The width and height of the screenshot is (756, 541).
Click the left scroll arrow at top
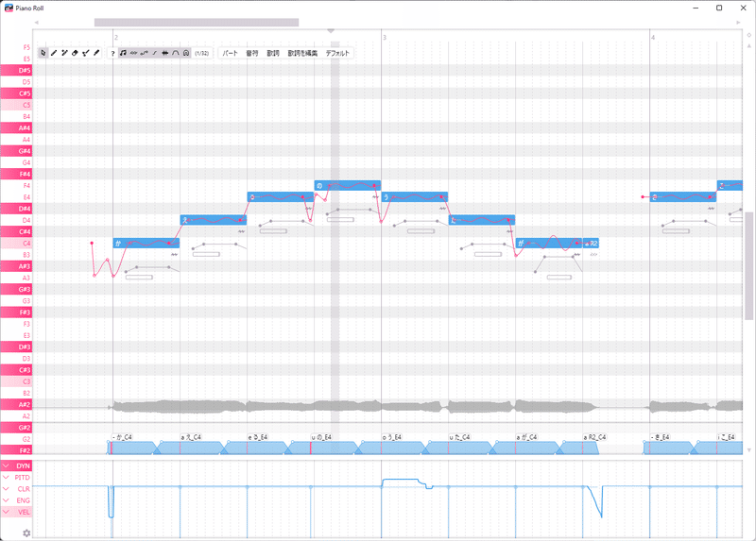(37, 22)
